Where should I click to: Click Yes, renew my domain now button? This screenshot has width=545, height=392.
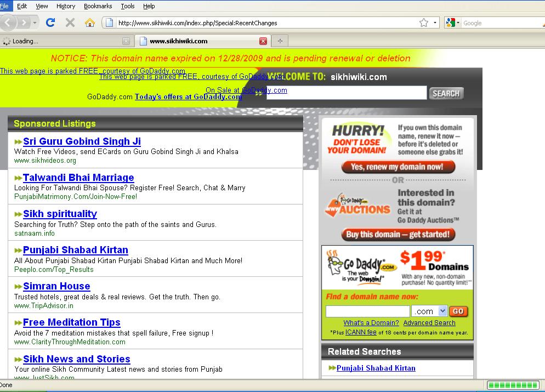pos(398,167)
